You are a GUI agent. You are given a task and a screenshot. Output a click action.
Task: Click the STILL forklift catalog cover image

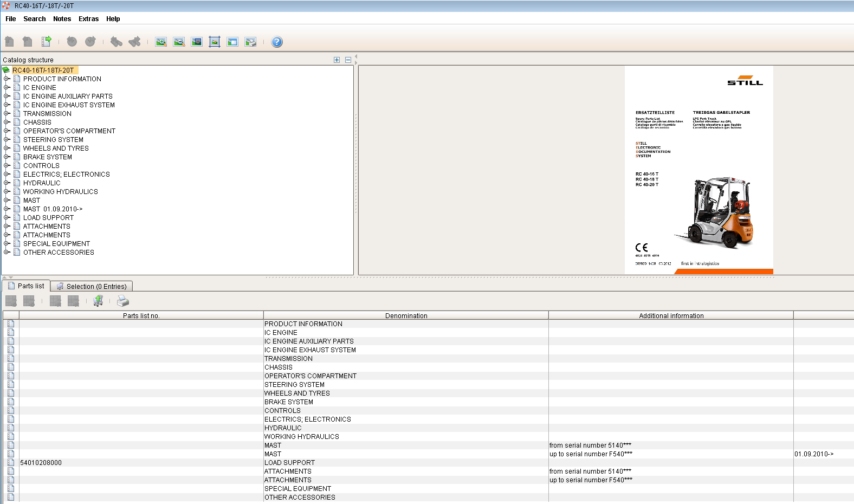pyautogui.click(x=699, y=170)
